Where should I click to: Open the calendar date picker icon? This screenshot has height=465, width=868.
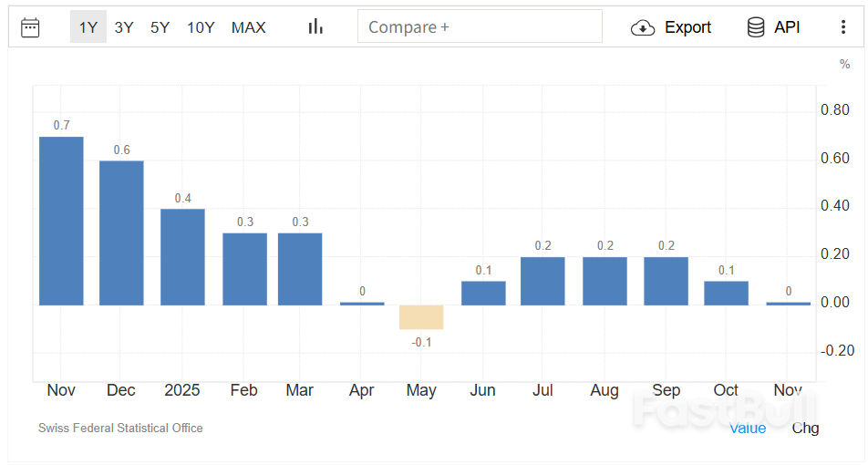pos(30,27)
